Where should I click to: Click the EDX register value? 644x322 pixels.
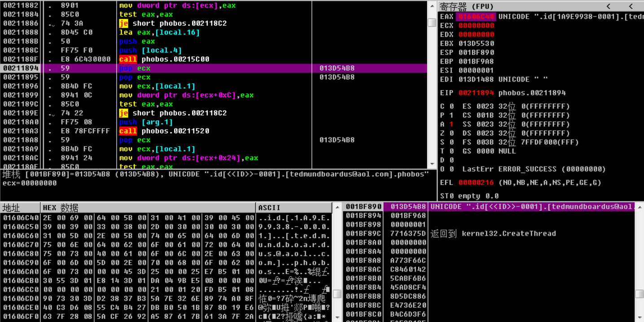[x=476, y=35]
